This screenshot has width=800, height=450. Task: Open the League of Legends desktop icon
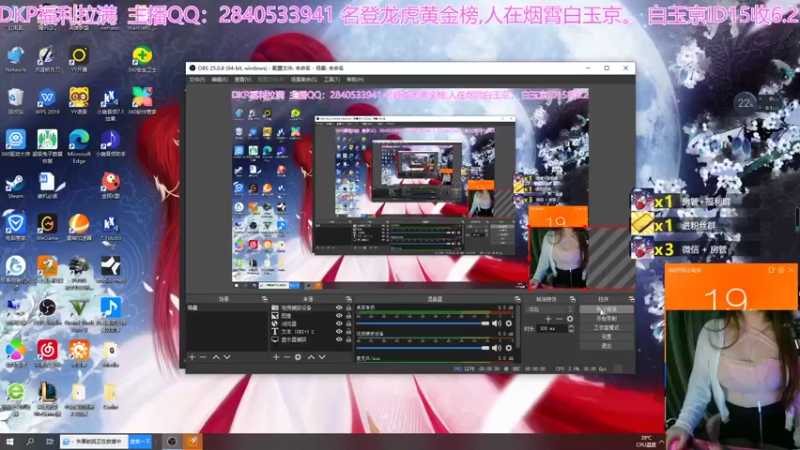pos(47,399)
